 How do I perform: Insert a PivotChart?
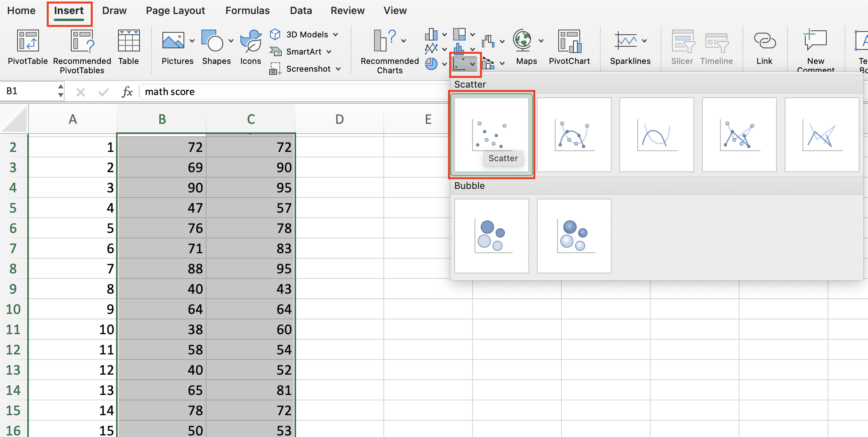(569, 48)
